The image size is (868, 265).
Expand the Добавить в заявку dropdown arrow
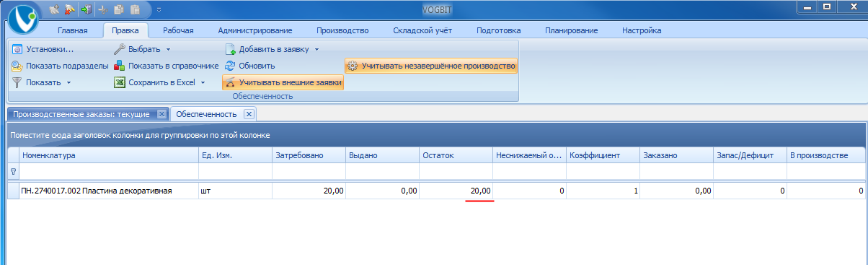316,49
